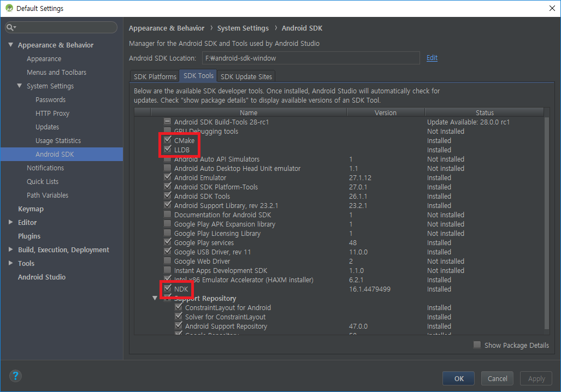Open the Updates settings page
The width and height of the screenshot is (561, 392).
(47, 127)
